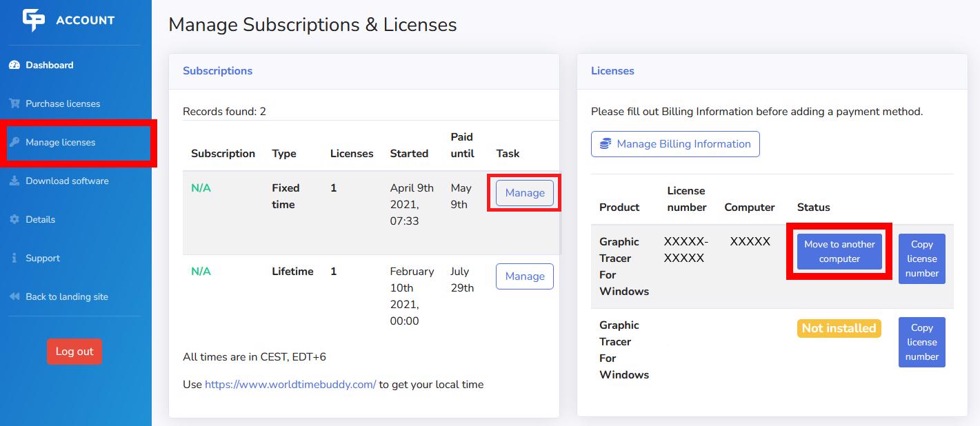Go to Download software page
The width and height of the screenshot is (980, 426).
click(67, 181)
